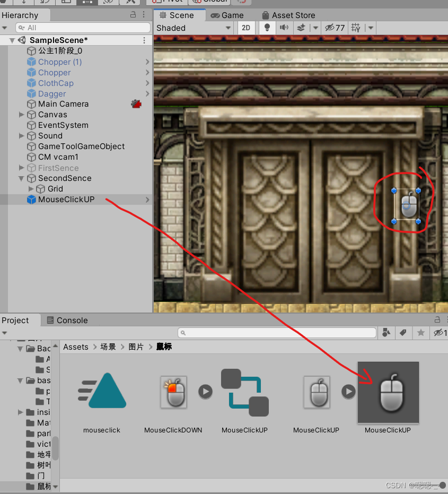Viewport: 448px width, 494px height.
Task: Select the Project tab
Action: (15, 320)
